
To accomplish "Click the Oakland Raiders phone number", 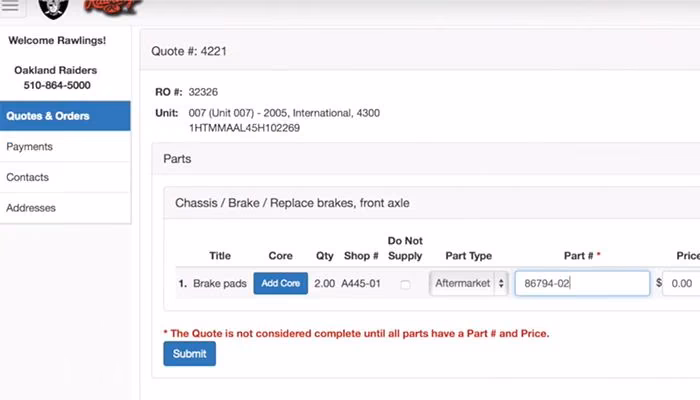I will click(57, 85).
